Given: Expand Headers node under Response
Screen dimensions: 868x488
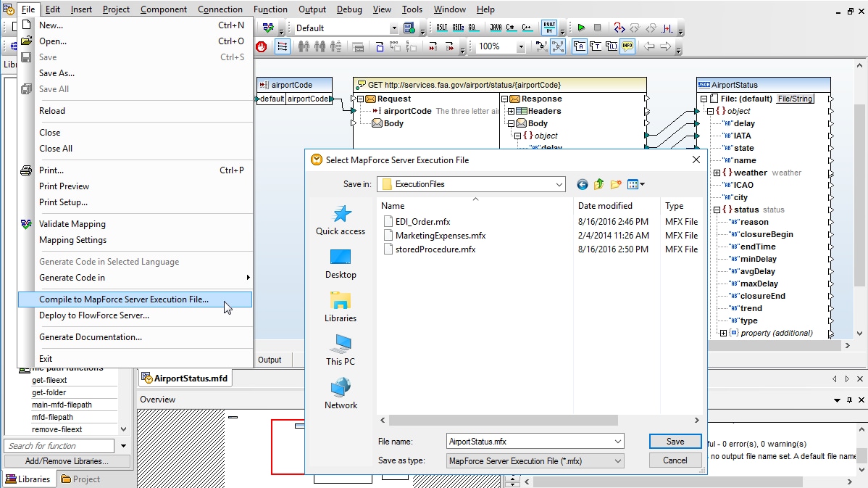Looking at the screenshot, I should pos(511,112).
